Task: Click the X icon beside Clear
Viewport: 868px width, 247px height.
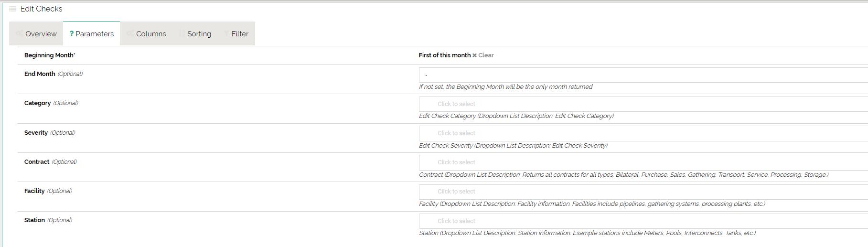Action: click(474, 55)
